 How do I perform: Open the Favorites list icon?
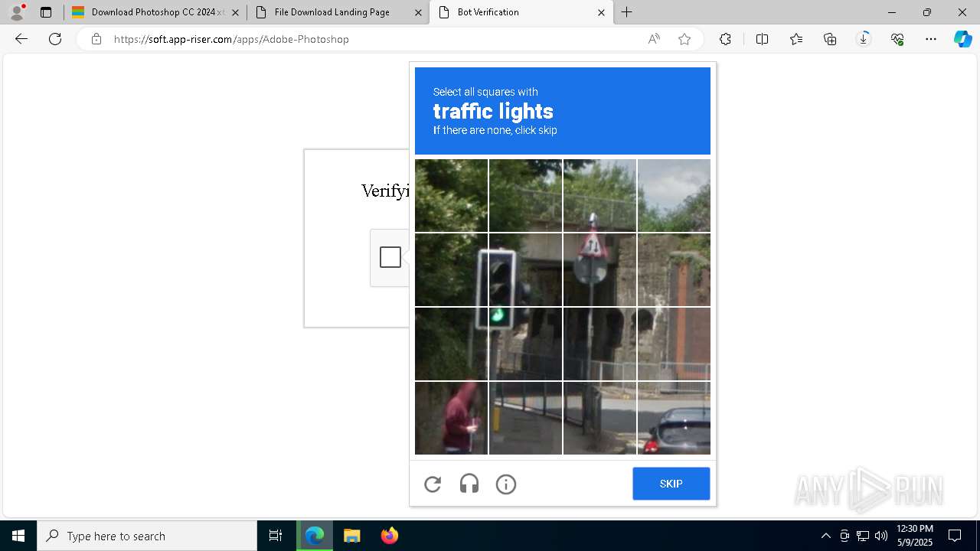click(x=796, y=39)
